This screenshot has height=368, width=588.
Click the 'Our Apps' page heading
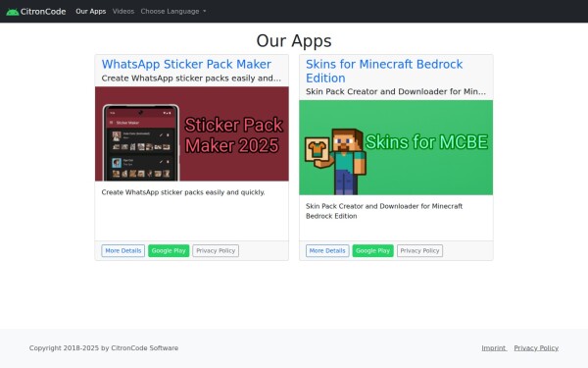tap(294, 40)
